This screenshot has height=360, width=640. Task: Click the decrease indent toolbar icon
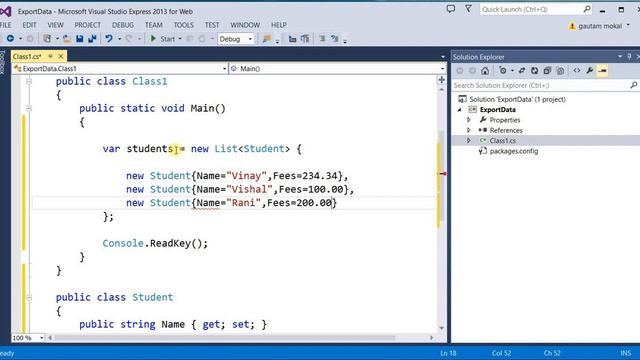(292, 39)
